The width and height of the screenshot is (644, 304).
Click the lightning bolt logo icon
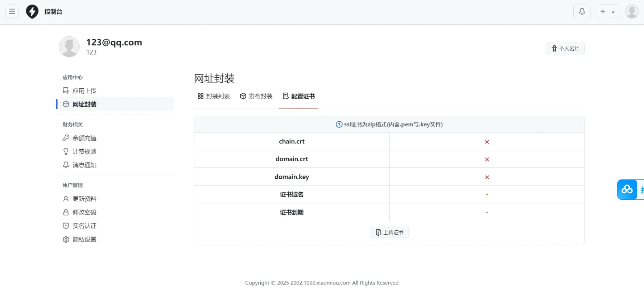click(x=32, y=12)
